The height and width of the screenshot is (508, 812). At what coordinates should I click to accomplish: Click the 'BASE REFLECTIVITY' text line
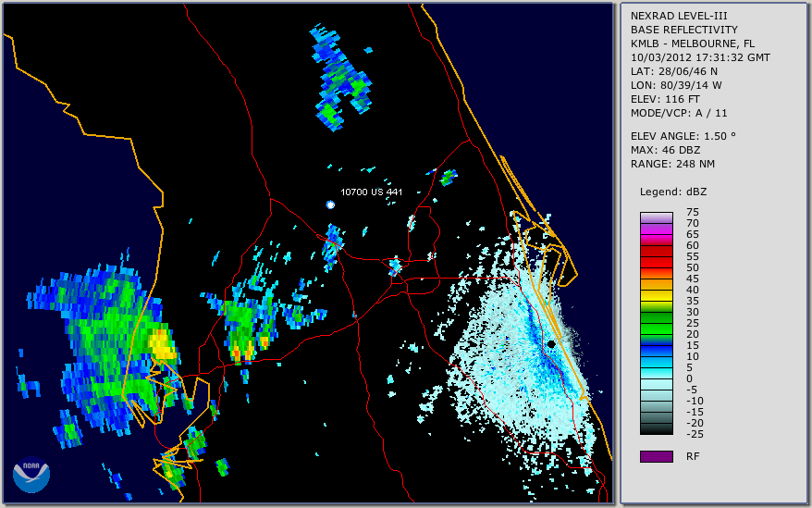pos(683,30)
